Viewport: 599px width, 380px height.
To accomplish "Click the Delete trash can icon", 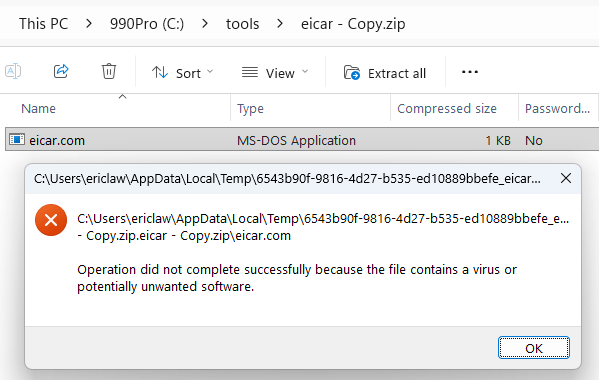I will 109,71.
